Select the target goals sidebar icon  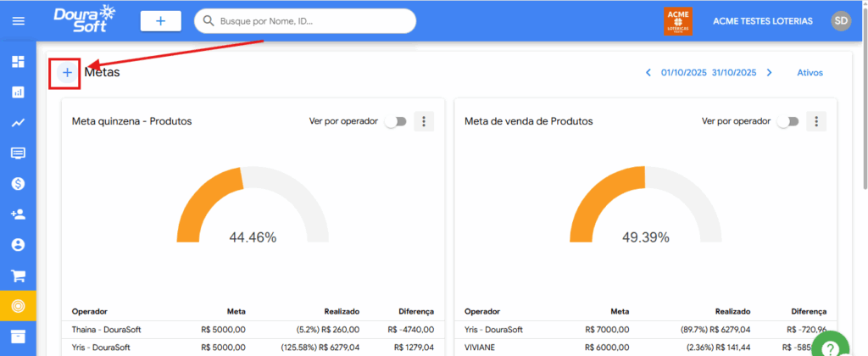tap(18, 306)
